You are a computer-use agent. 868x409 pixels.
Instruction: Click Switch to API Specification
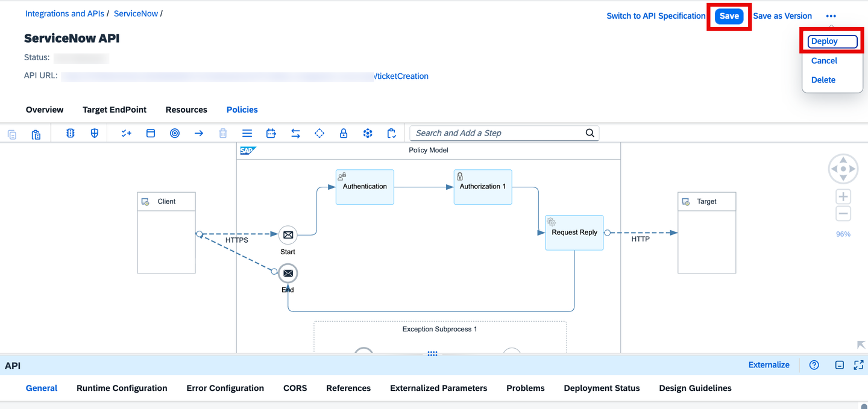656,16
